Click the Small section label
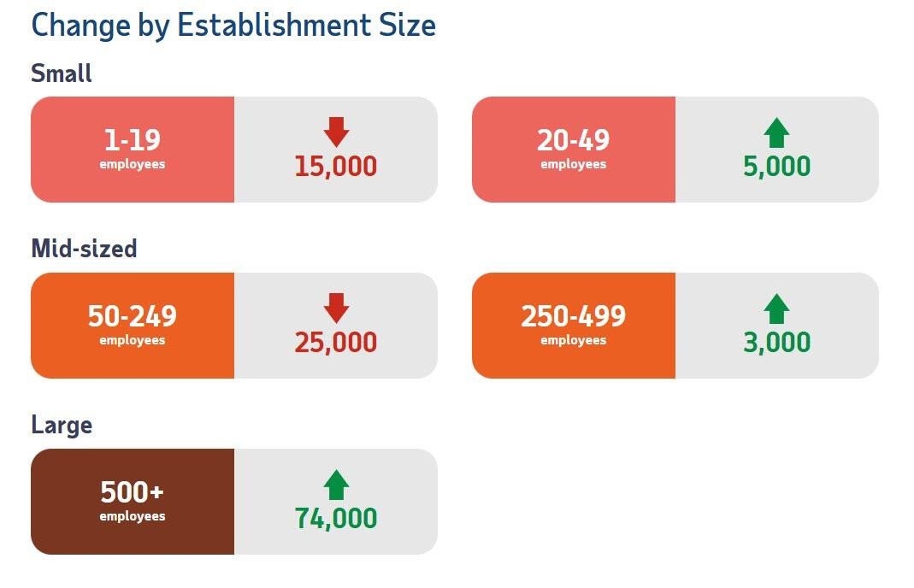The image size is (914, 588). pyautogui.click(x=62, y=73)
